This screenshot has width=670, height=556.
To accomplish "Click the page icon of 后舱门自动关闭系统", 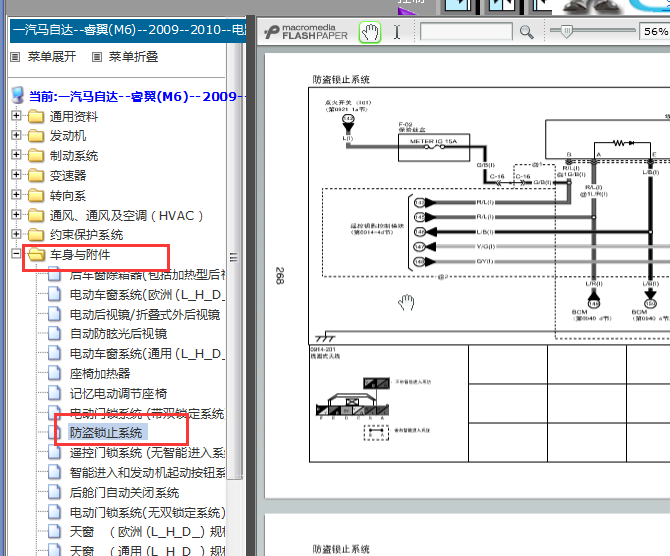I will [54, 492].
